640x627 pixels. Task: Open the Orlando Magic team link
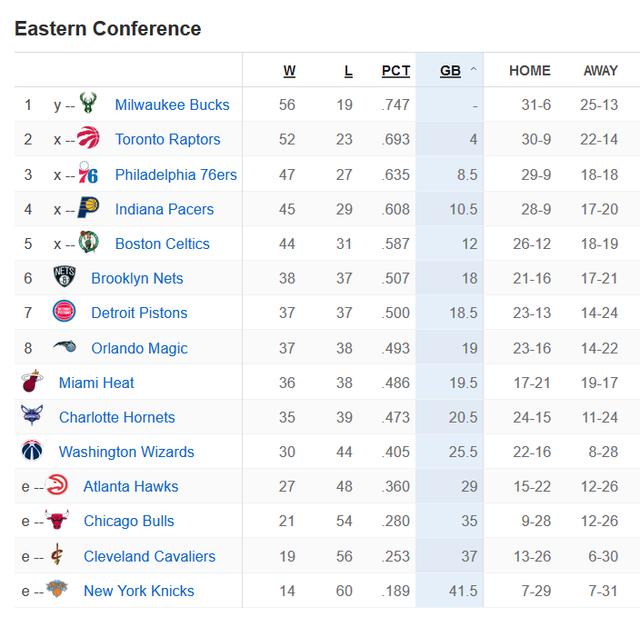(x=139, y=348)
